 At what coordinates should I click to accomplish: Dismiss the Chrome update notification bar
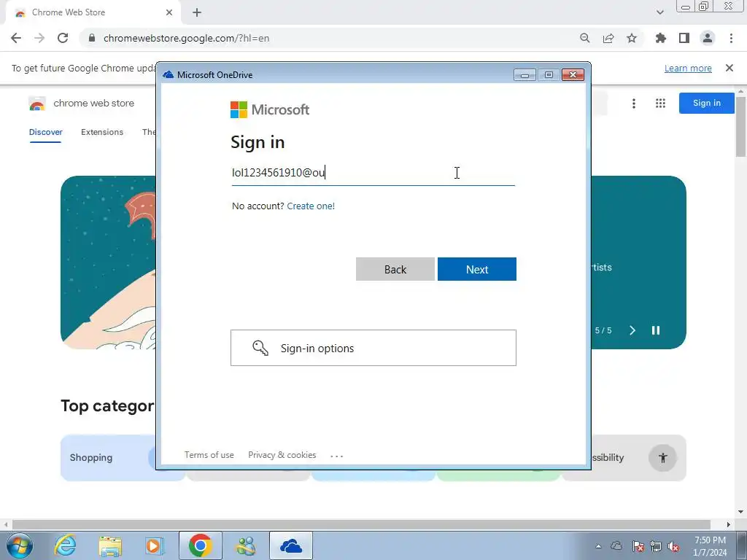click(729, 68)
